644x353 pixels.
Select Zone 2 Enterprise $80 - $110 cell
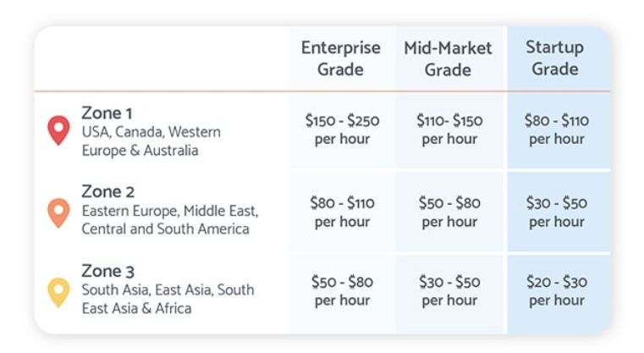coord(342,212)
